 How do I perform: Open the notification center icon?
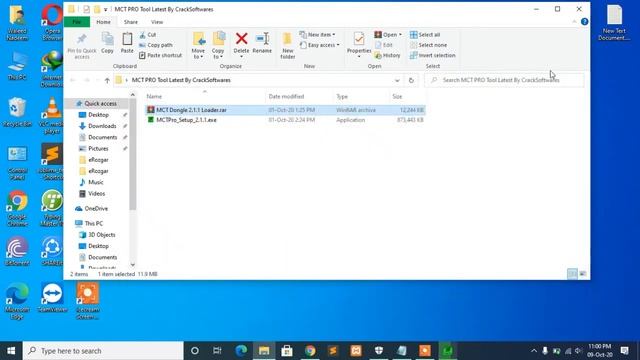[624, 351]
